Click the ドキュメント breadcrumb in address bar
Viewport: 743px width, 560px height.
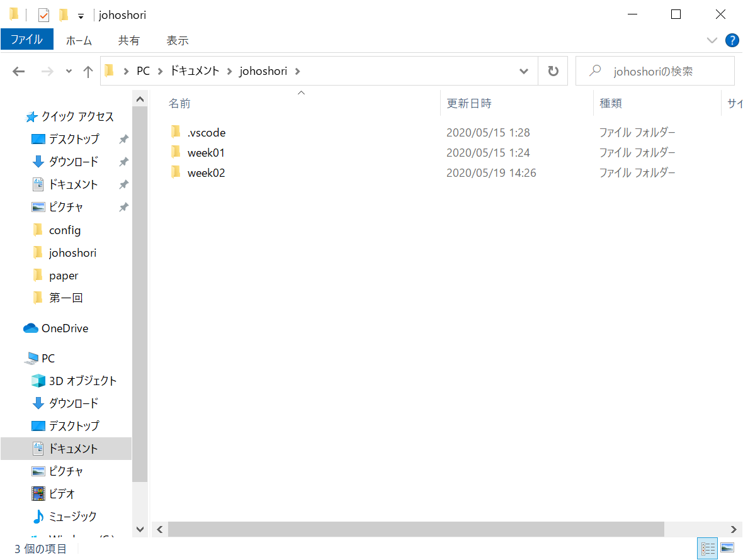(195, 71)
